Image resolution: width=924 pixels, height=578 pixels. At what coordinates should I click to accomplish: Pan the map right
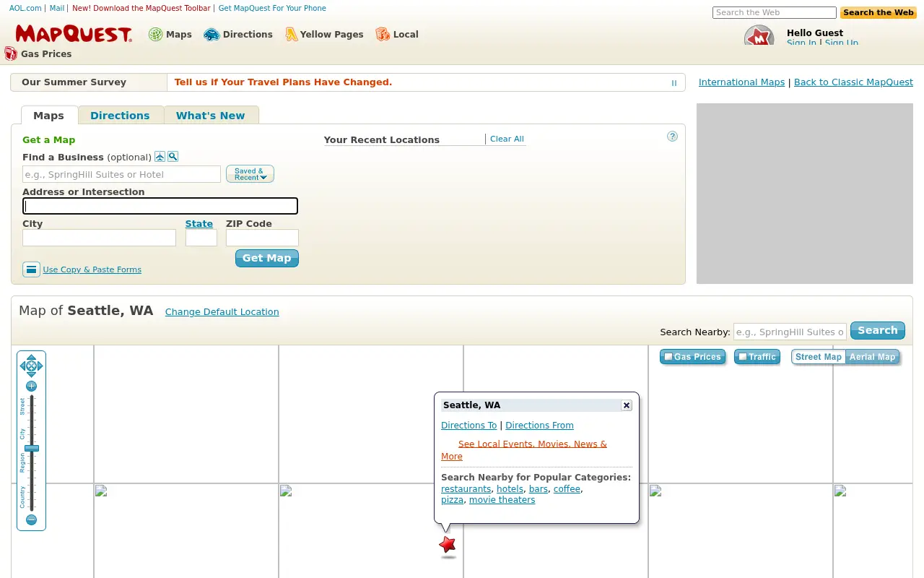click(x=40, y=366)
